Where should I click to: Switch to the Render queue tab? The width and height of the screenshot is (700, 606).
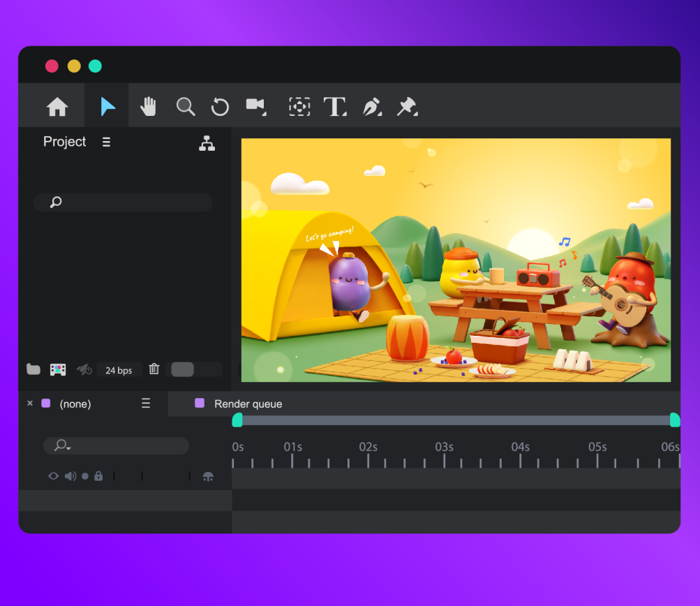pos(248,404)
